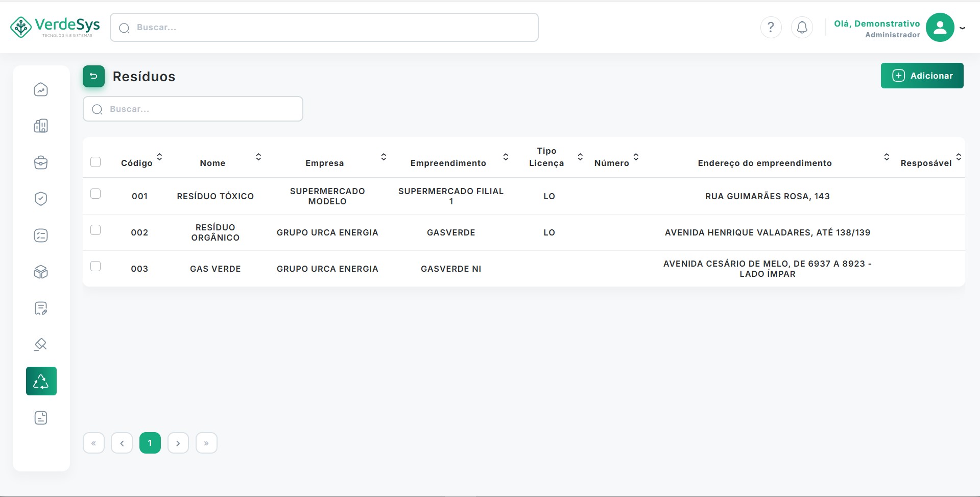Tick the checkbox for row 002
Screen dimensions: 980x497
95,230
